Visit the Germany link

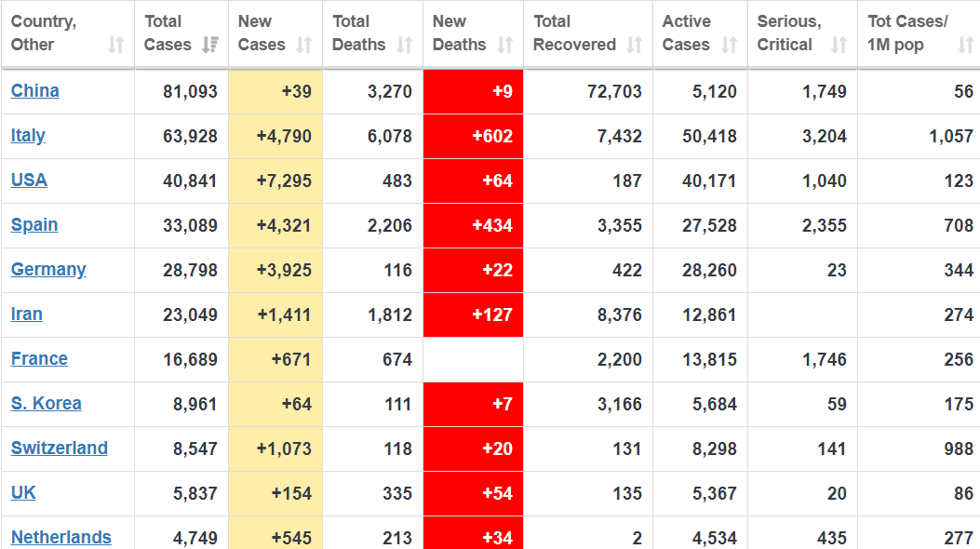click(x=48, y=270)
